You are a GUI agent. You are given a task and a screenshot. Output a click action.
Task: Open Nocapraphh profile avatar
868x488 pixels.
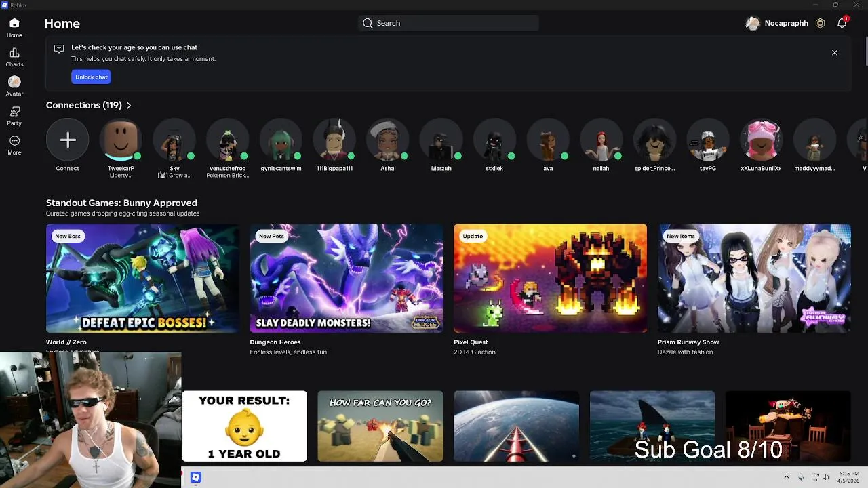point(753,23)
